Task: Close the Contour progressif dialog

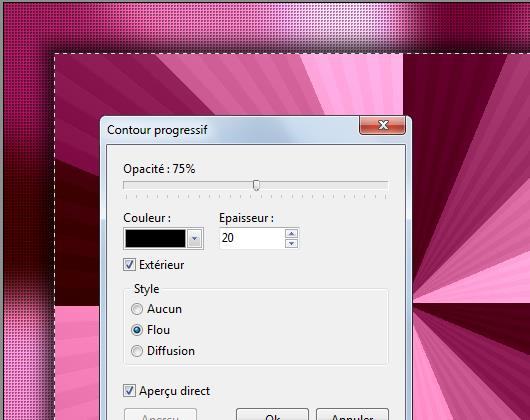Action: point(382,125)
